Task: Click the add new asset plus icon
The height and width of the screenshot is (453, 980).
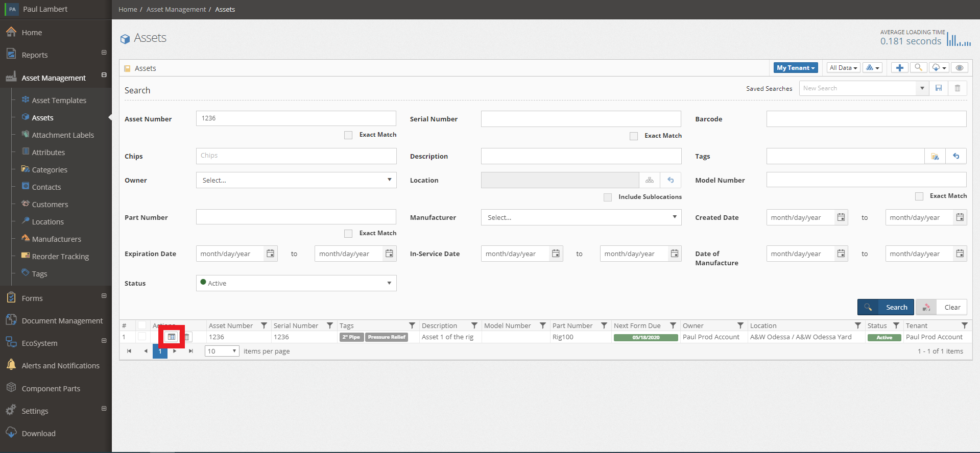Action: (900, 68)
